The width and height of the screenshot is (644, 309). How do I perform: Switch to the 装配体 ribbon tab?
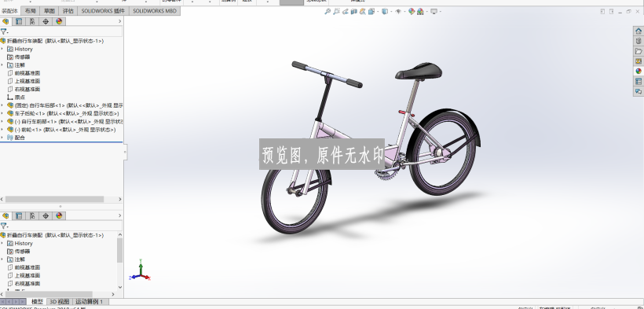[x=10, y=11]
